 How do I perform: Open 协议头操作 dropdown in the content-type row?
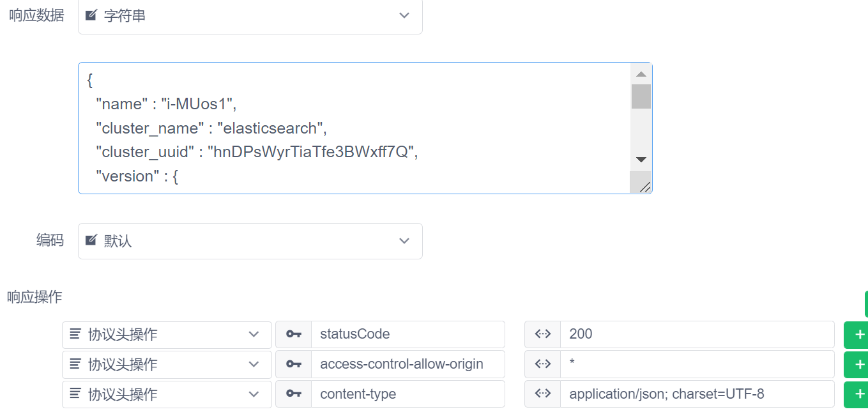coord(167,394)
